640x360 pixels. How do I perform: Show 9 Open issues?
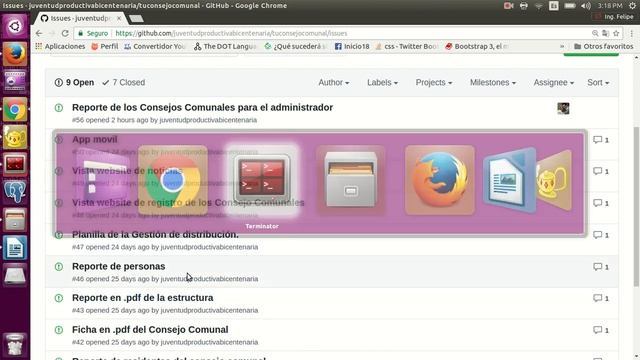74,82
